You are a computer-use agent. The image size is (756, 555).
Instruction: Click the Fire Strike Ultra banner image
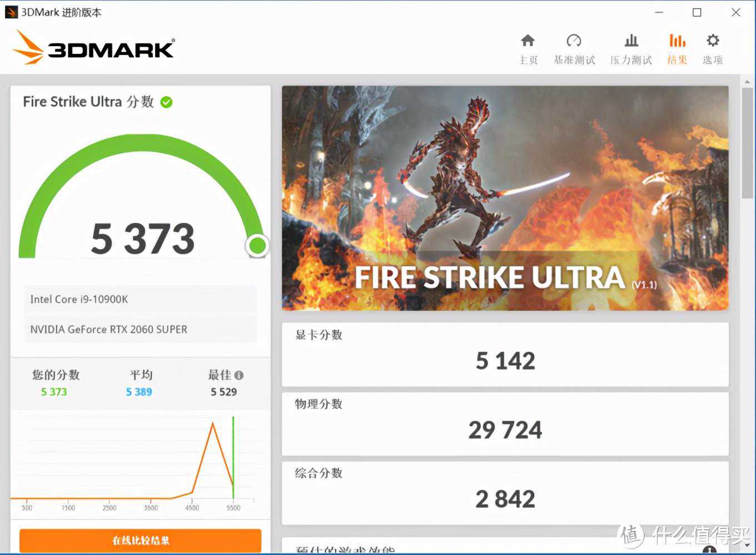point(505,197)
